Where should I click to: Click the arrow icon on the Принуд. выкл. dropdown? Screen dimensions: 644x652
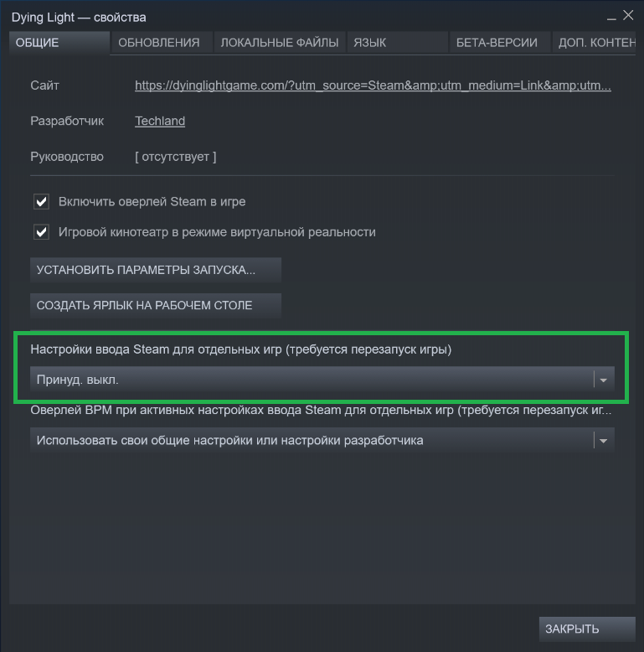click(x=604, y=380)
